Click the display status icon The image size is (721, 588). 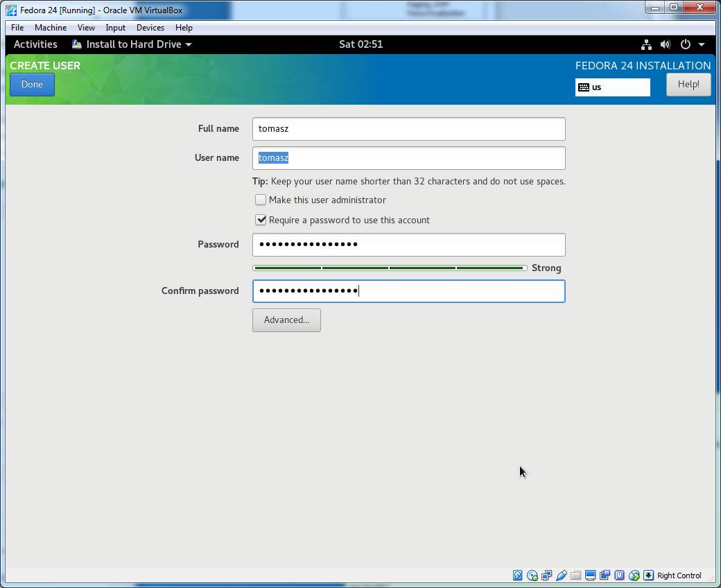(591, 575)
